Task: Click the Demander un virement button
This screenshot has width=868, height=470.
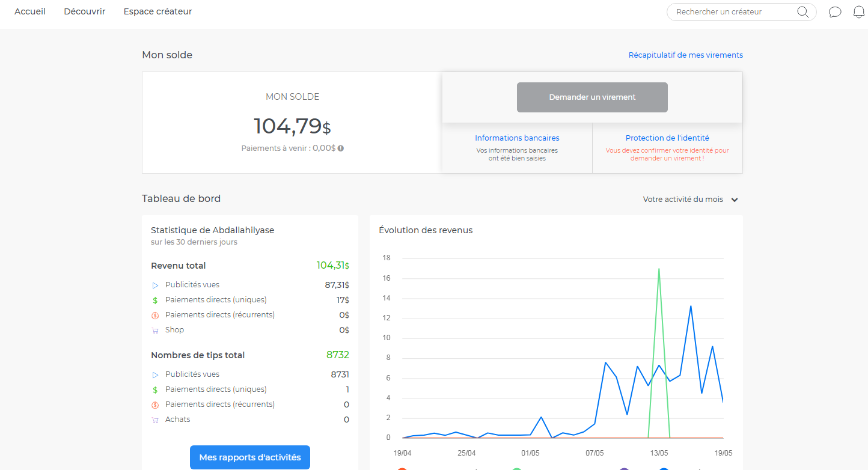Action: pos(592,97)
